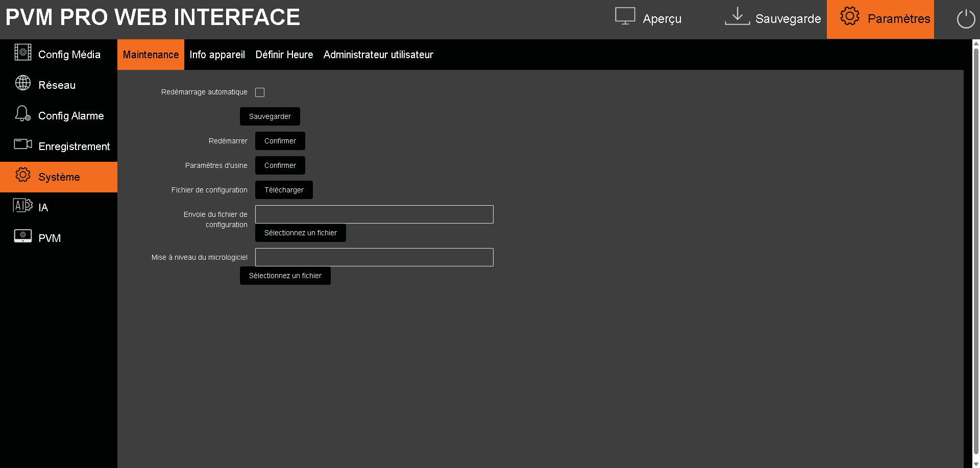Click the scrollbar down arrow
Viewport: 980px width, 468px height.
pyautogui.click(x=976, y=463)
